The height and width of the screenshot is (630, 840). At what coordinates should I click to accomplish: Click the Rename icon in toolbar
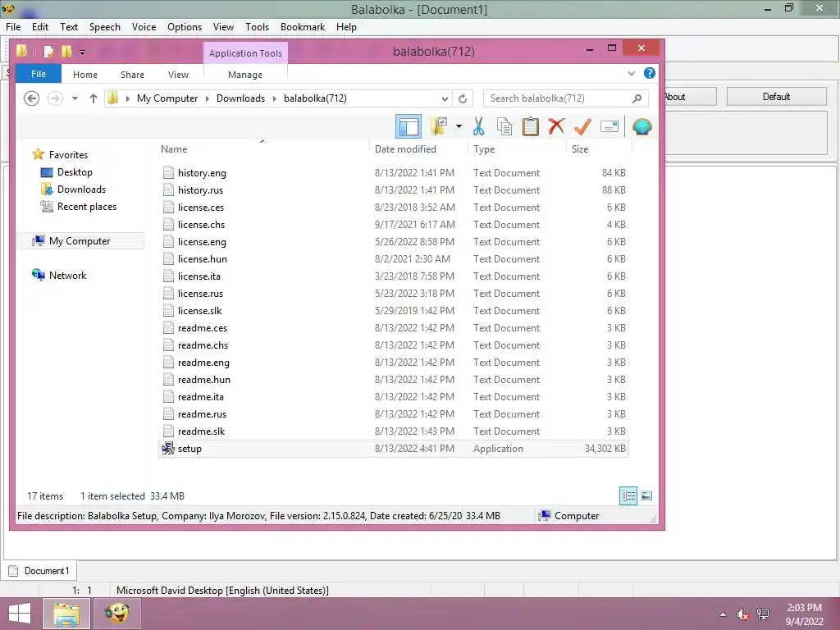coord(609,127)
